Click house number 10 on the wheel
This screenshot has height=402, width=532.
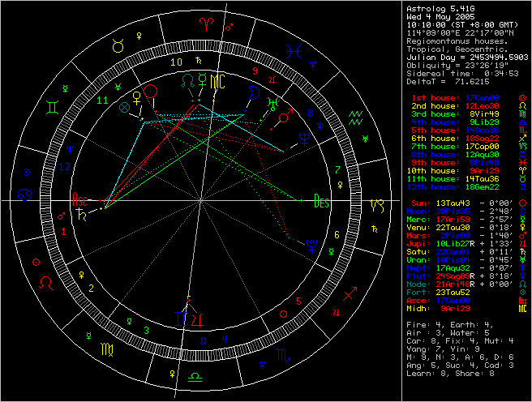[176, 61]
